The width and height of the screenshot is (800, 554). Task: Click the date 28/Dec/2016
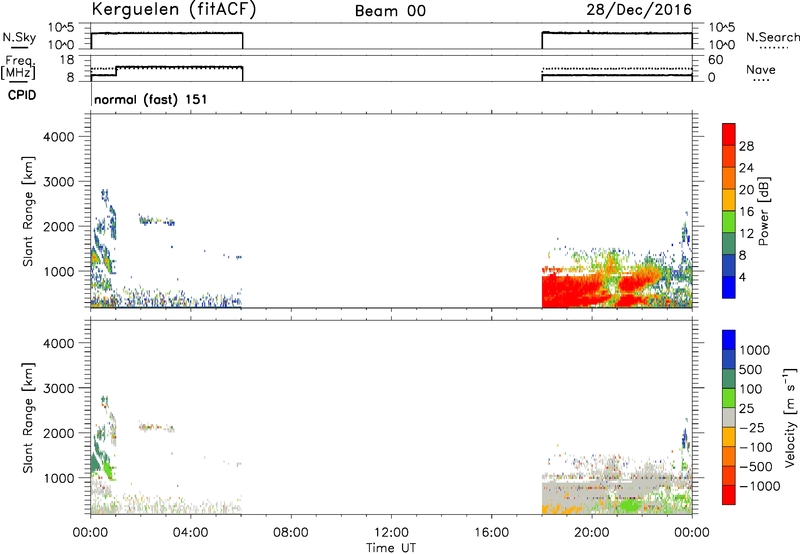tap(639, 10)
